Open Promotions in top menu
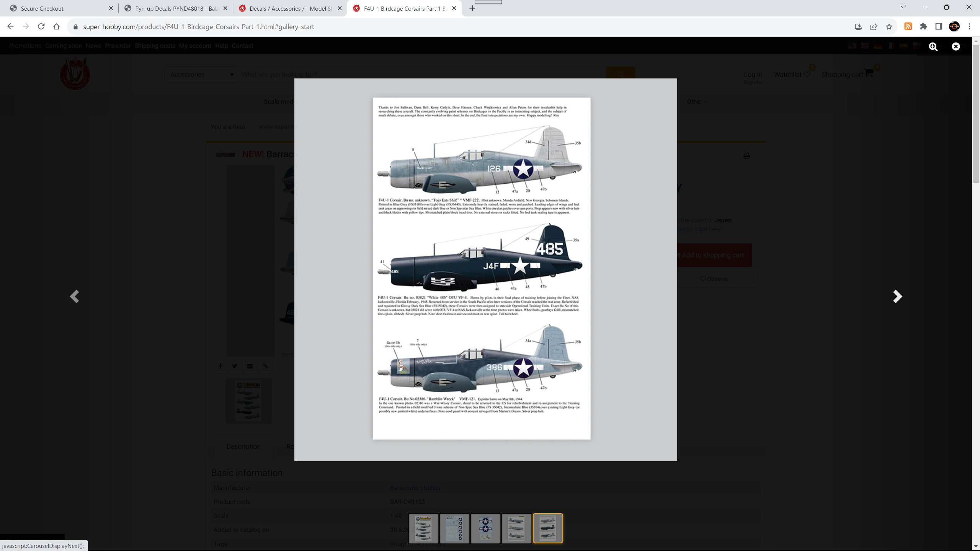Image resolution: width=980 pixels, height=551 pixels. click(25, 46)
